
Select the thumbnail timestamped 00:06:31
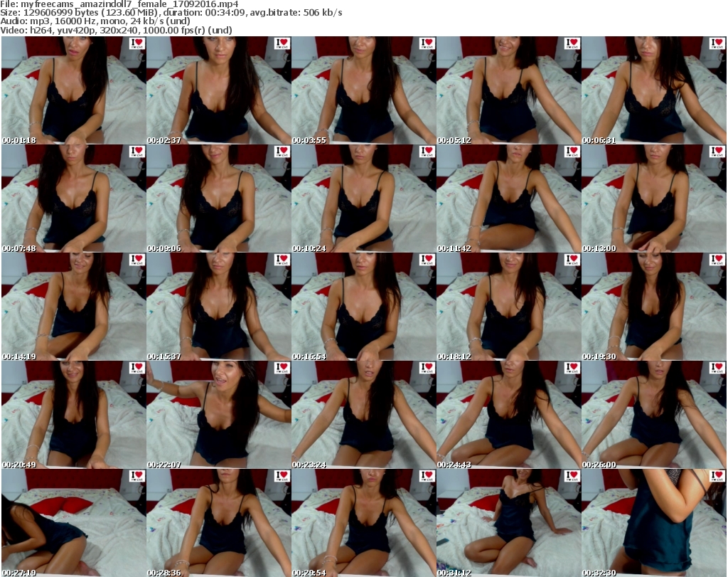point(654,90)
